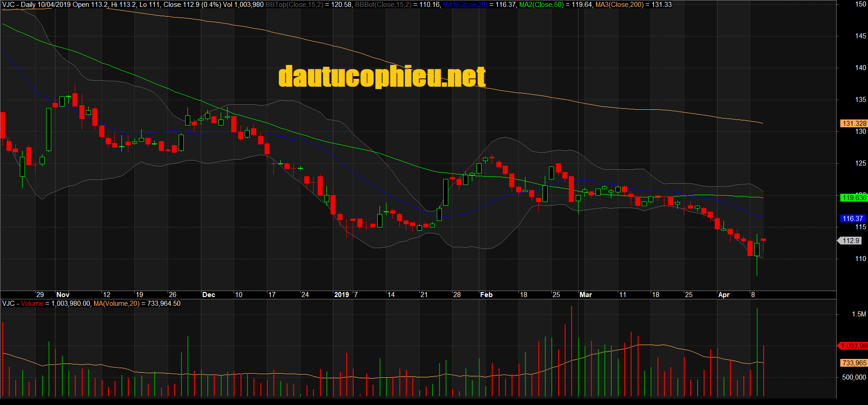Click the blue 116.37 MA20 price tag
Viewport: 868px width, 405px height.
point(852,219)
